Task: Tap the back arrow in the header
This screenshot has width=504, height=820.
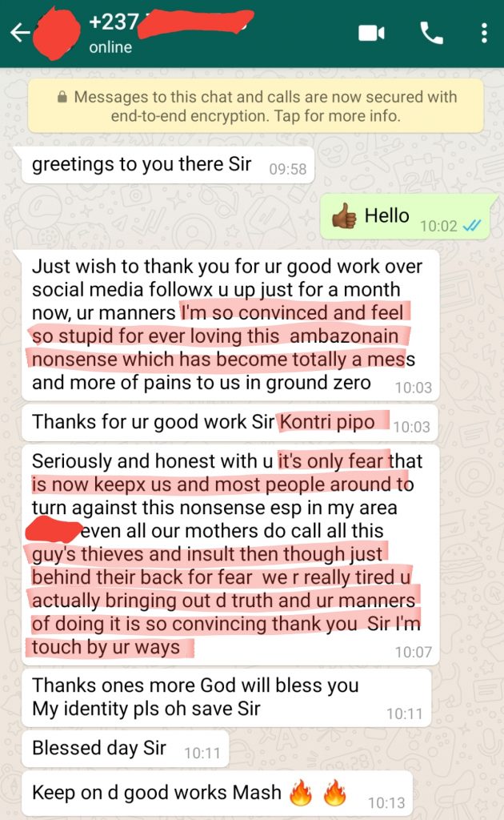Action: coord(20,33)
